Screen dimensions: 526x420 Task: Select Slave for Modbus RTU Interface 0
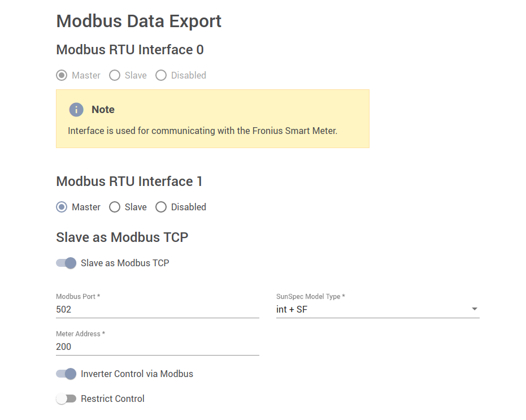tap(115, 75)
